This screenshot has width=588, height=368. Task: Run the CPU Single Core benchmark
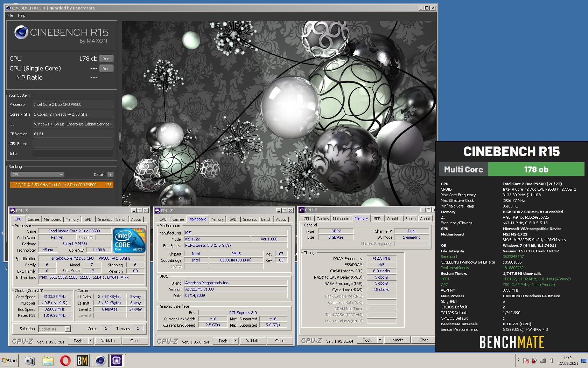tap(106, 69)
